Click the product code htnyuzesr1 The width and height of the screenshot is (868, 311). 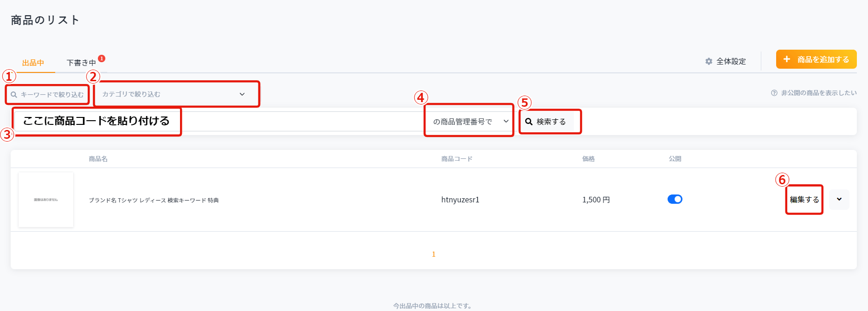tap(460, 200)
